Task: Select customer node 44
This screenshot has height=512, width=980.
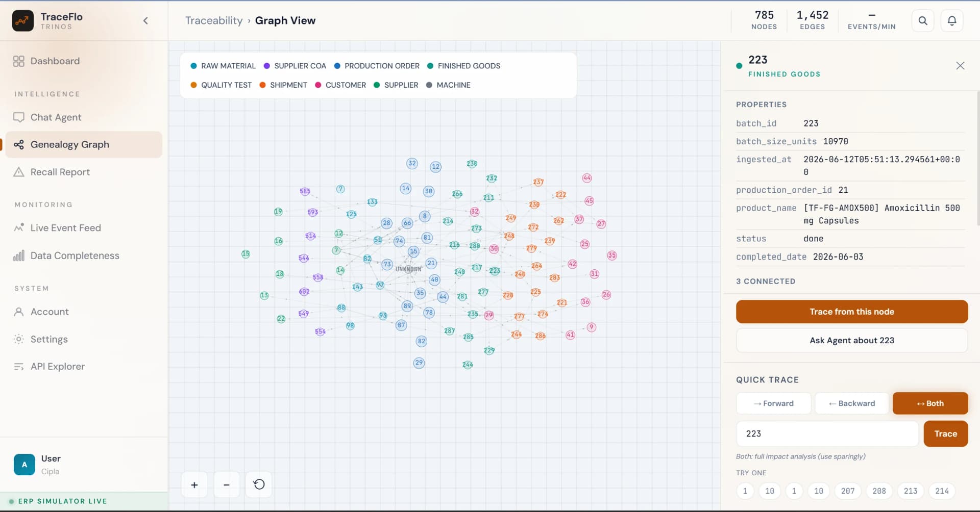Action: (x=587, y=178)
